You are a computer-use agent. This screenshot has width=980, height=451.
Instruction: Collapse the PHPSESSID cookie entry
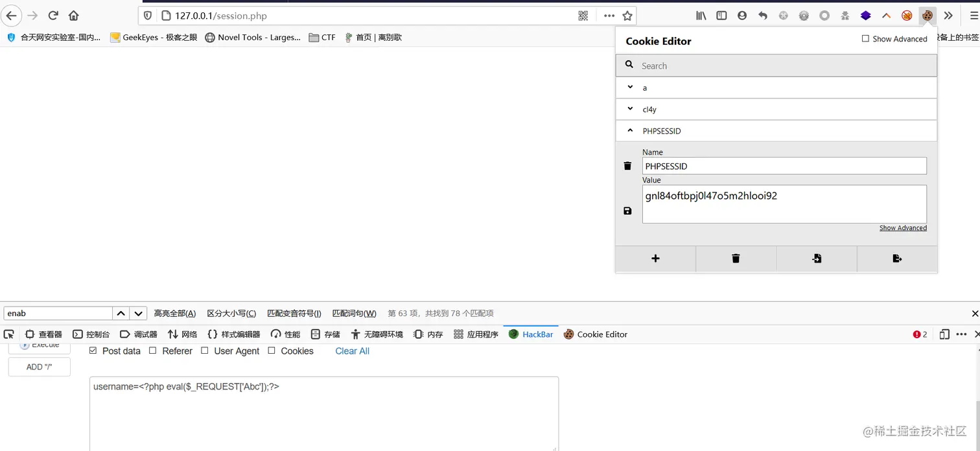click(776, 131)
